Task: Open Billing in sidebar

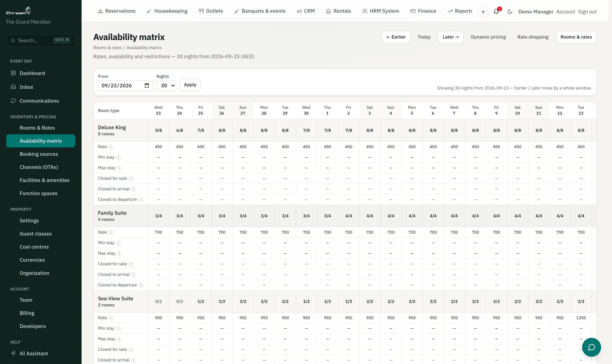Action: 40,313
